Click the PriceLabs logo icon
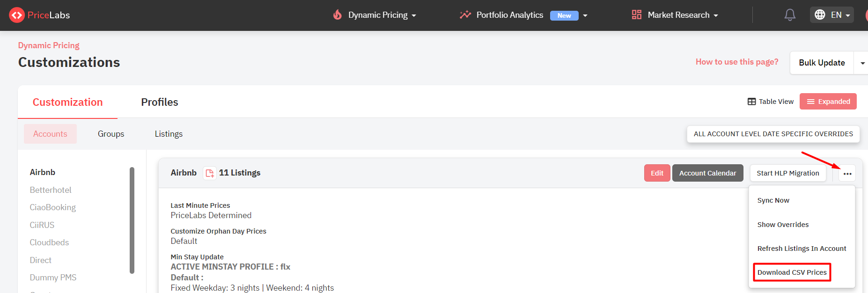 coord(17,15)
